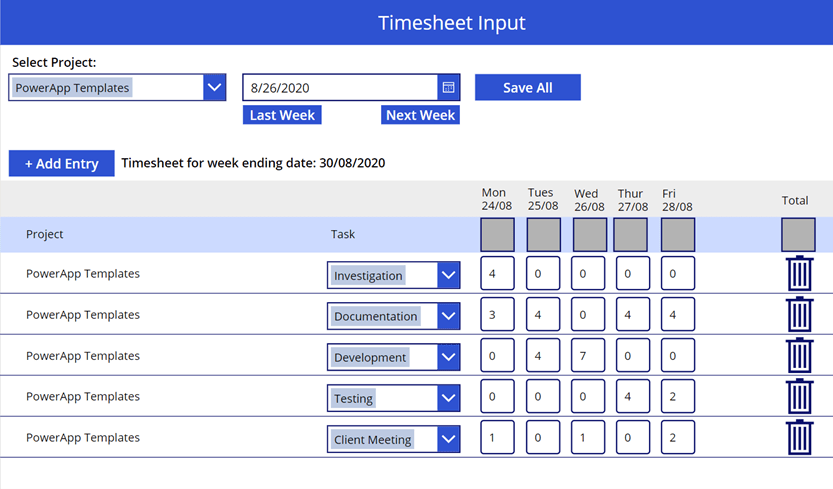This screenshot has width=833, height=489.
Task: Delete the Client Meeting row with trash icon
Action: tap(800, 437)
